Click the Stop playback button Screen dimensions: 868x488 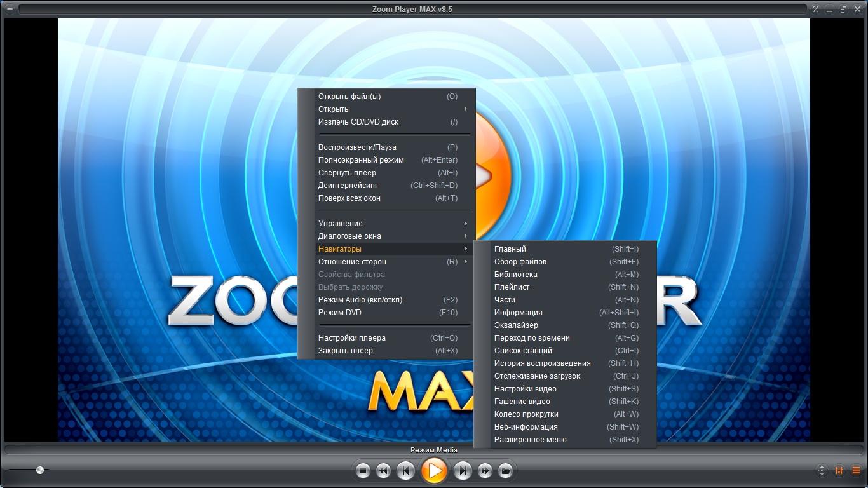363,471
